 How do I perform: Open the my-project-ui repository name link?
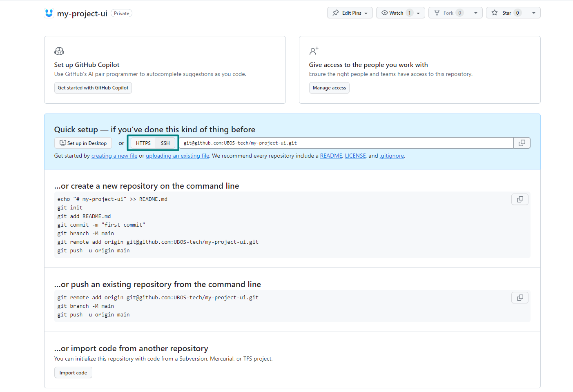click(82, 13)
